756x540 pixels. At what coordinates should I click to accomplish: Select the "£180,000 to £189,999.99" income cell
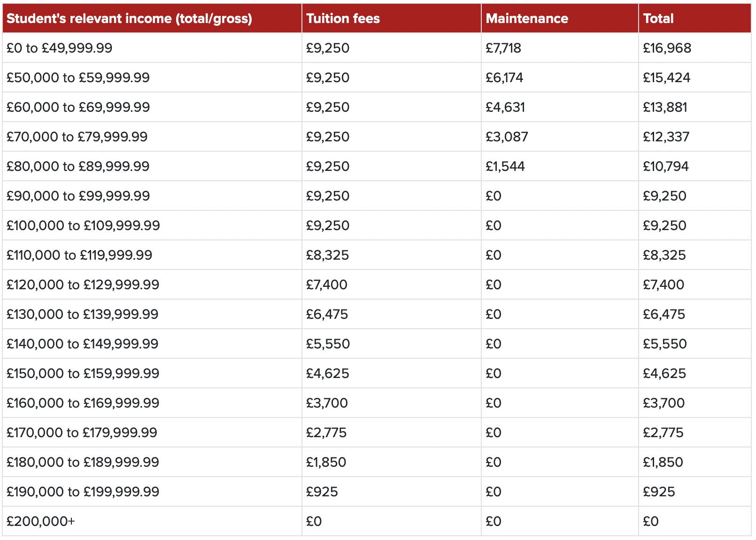click(152, 462)
